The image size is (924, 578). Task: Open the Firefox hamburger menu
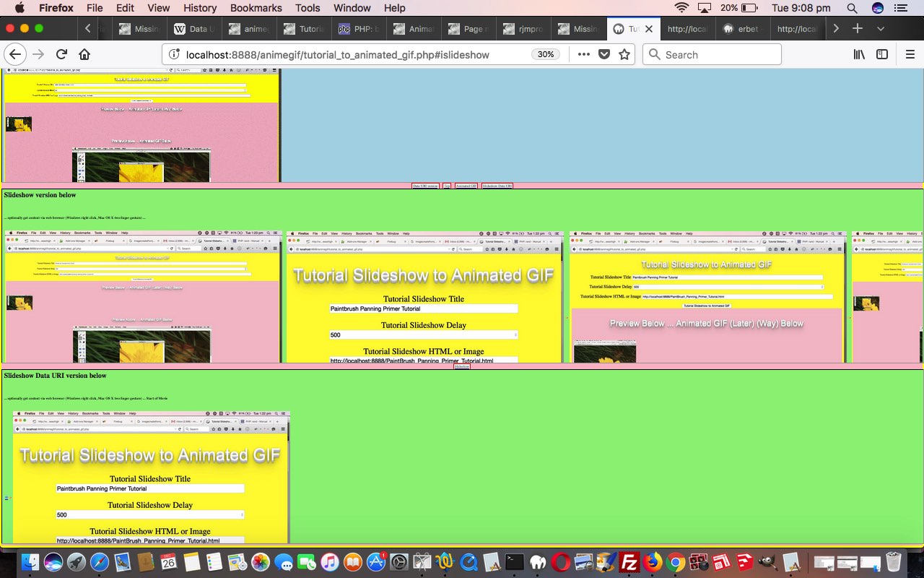pyautogui.click(x=910, y=54)
